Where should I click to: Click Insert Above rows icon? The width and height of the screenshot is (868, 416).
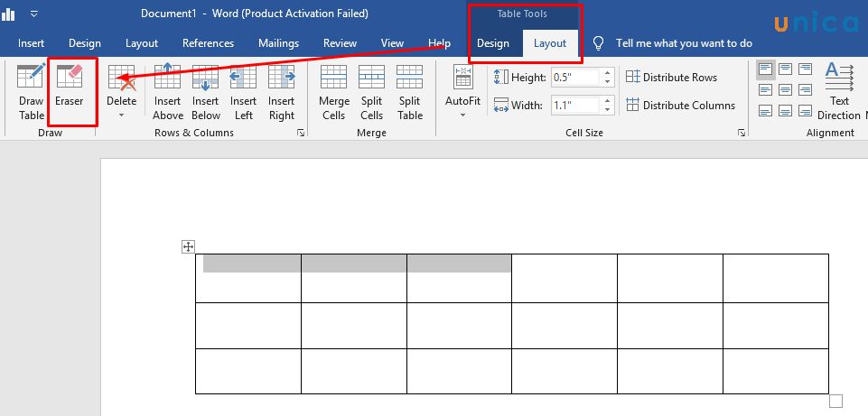point(168,93)
